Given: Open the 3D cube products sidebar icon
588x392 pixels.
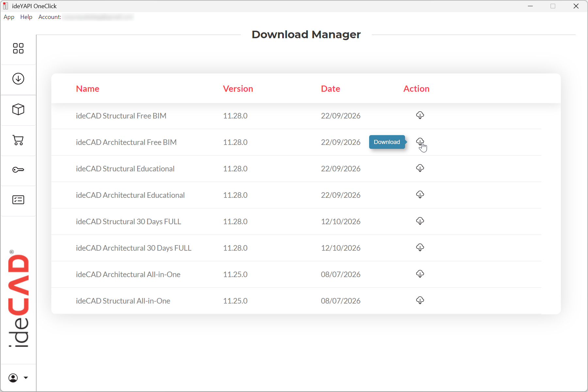Looking at the screenshot, I should click(18, 109).
